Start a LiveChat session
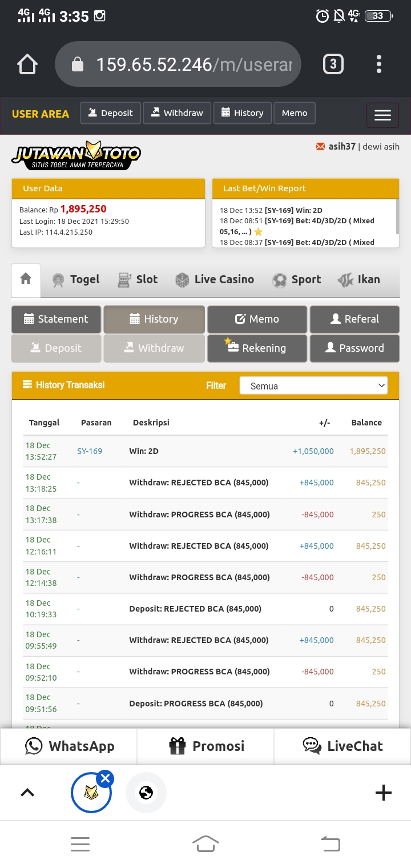Image resolution: width=411 pixels, height=868 pixels. [x=342, y=746]
